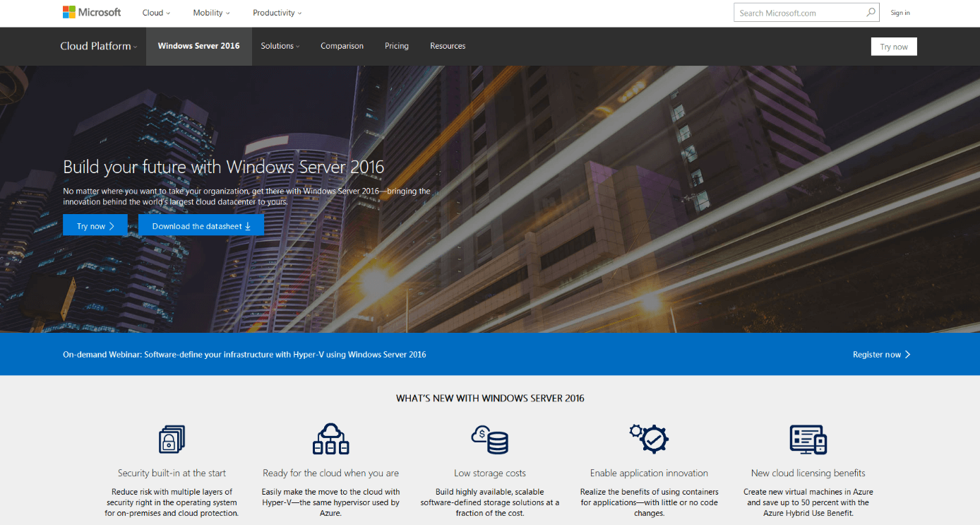The width and height of the screenshot is (980, 525).
Task: Expand the Mobility dropdown menu
Action: pyautogui.click(x=212, y=13)
